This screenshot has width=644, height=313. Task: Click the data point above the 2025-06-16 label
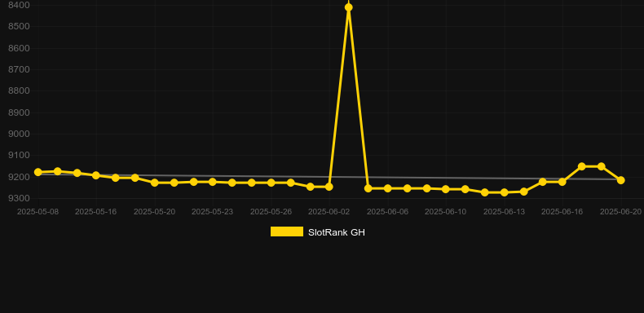[x=562, y=182]
